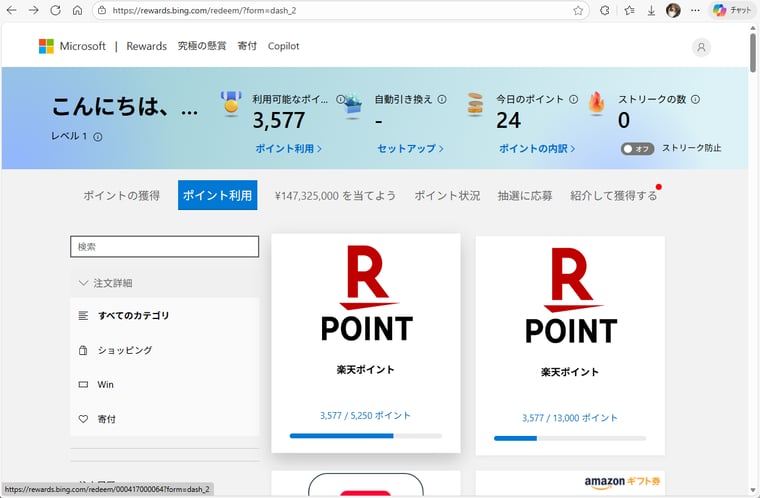This screenshot has width=760, height=498.
Task: Show info icon for 自動引き換え
Action: point(442,99)
